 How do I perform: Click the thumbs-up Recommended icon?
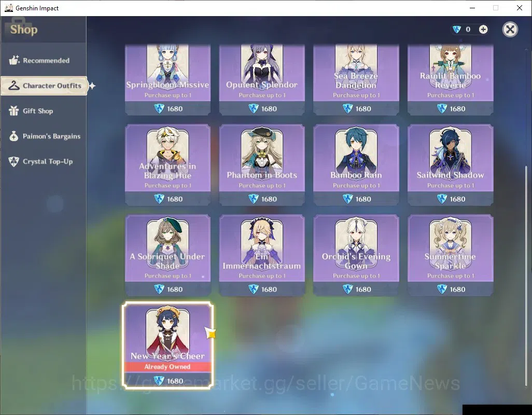click(x=14, y=60)
